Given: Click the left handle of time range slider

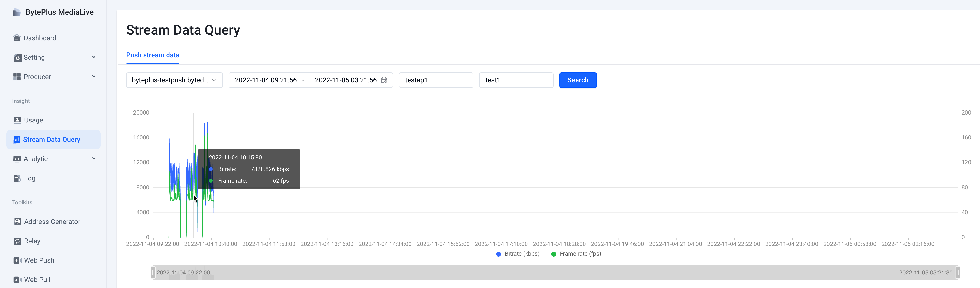Looking at the screenshot, I should [153, 272].
